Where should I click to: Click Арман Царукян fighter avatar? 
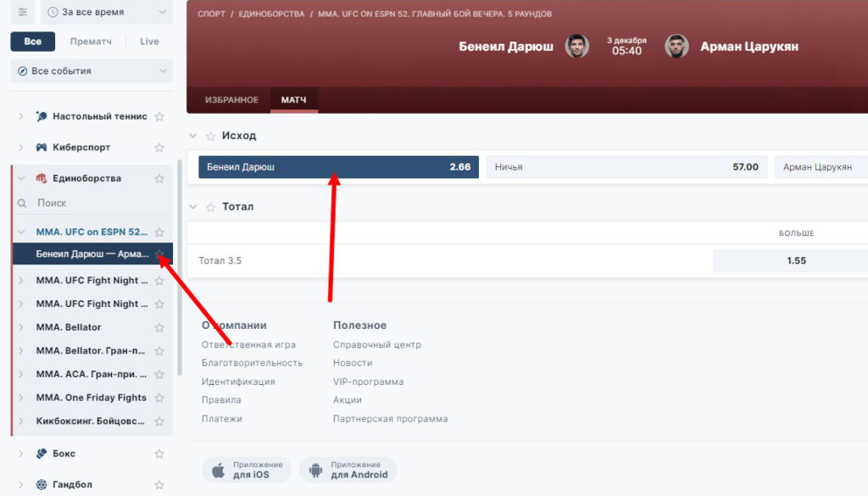point(676,46)
